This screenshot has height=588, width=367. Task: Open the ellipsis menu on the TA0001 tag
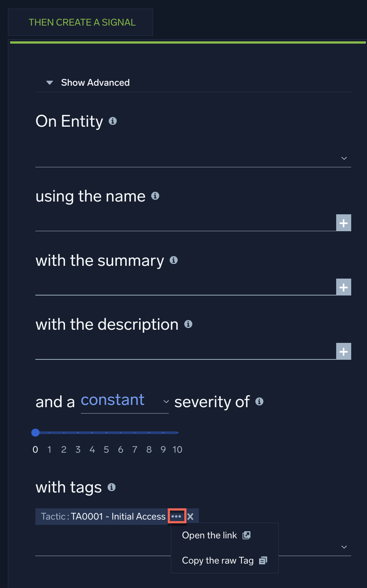pyautogui.click(x=176, y=516)
